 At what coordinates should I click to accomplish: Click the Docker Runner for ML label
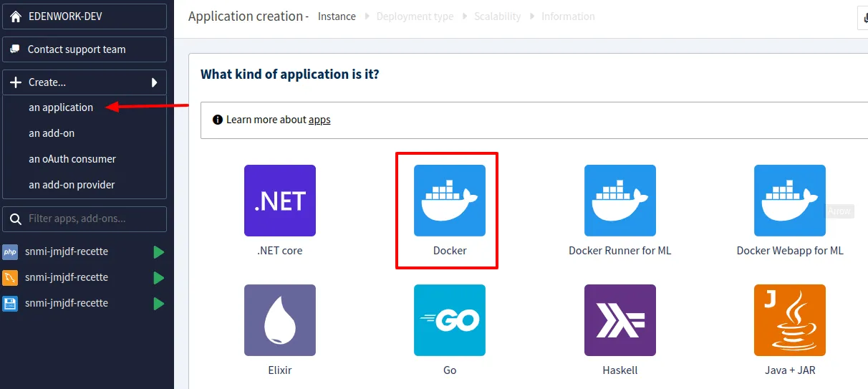point(620,251)
